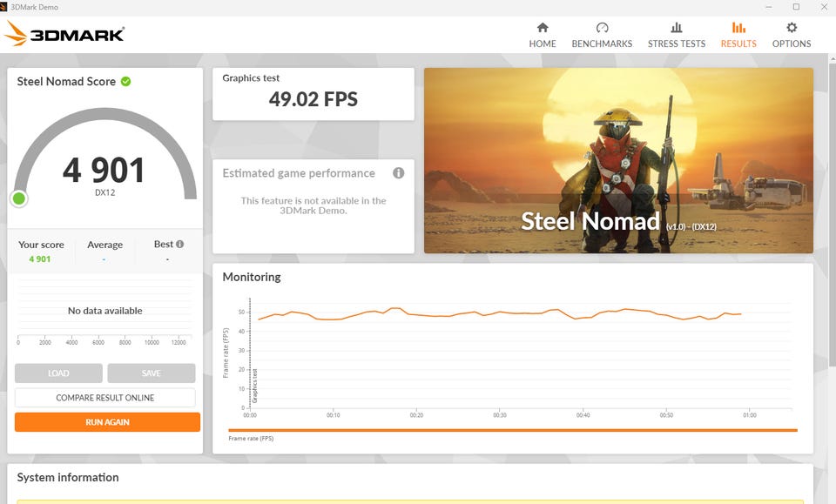Click the 4 901 score in the gauge
Viewport: 836px width, 504px height.
[104, 170]
